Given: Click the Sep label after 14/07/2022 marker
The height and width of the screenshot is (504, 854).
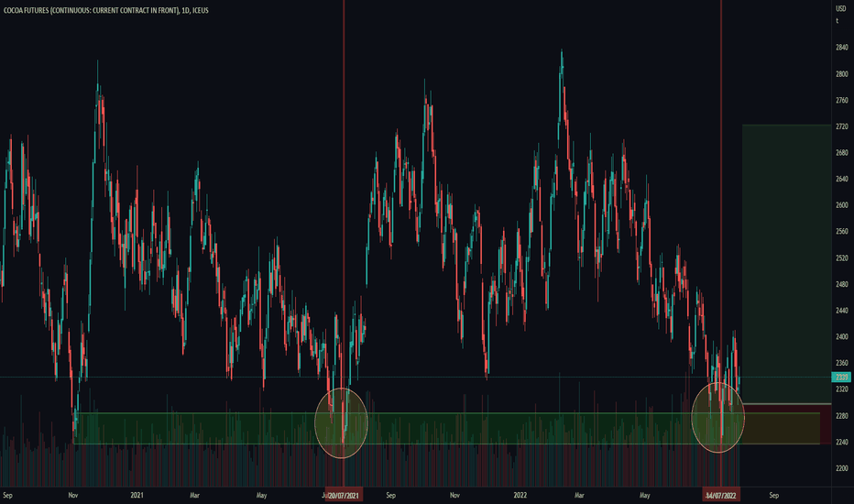Looking at the screenshot, I should (x=774, y=495).
